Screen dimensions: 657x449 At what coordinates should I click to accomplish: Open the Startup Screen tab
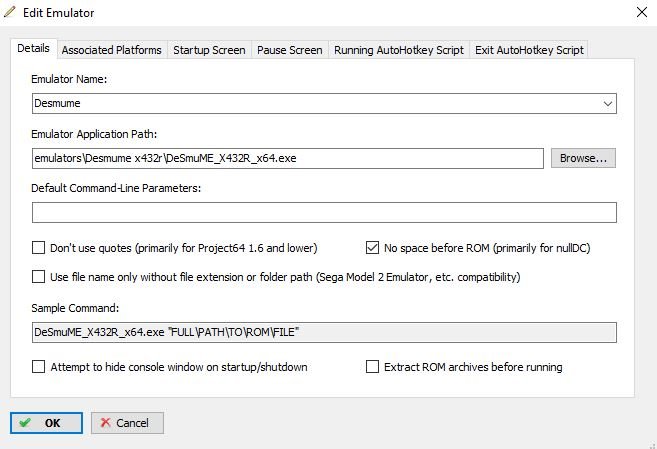click(209, 50)
